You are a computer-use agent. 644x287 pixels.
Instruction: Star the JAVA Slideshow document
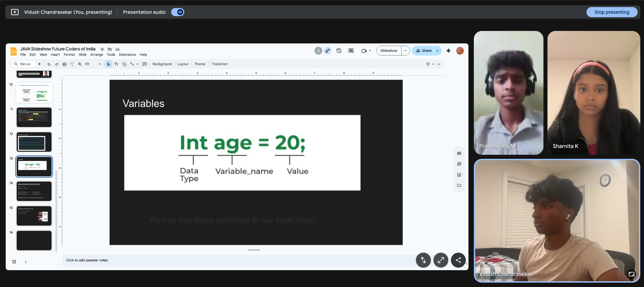(102, 49)
